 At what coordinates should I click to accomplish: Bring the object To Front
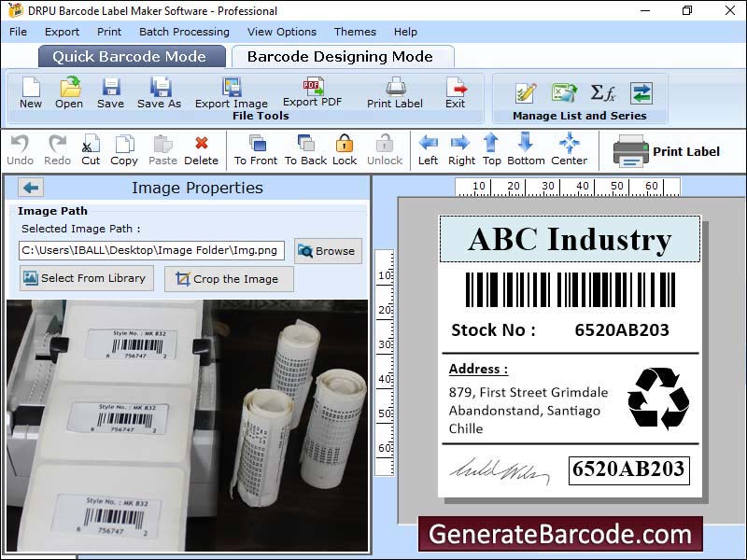click(x=256, y=149)
